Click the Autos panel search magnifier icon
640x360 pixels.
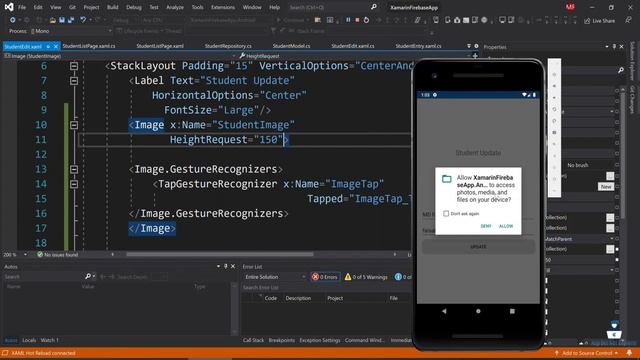click(88, 276)
